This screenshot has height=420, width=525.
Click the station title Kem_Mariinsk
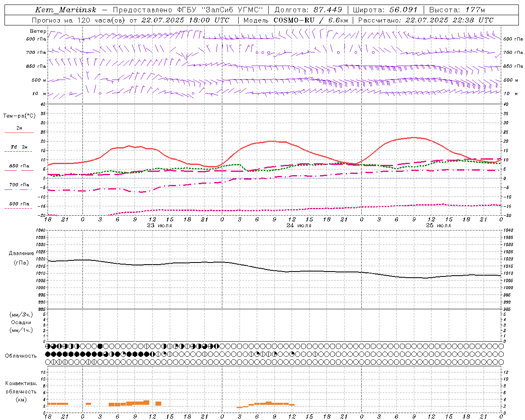click(x=66, y=10)
